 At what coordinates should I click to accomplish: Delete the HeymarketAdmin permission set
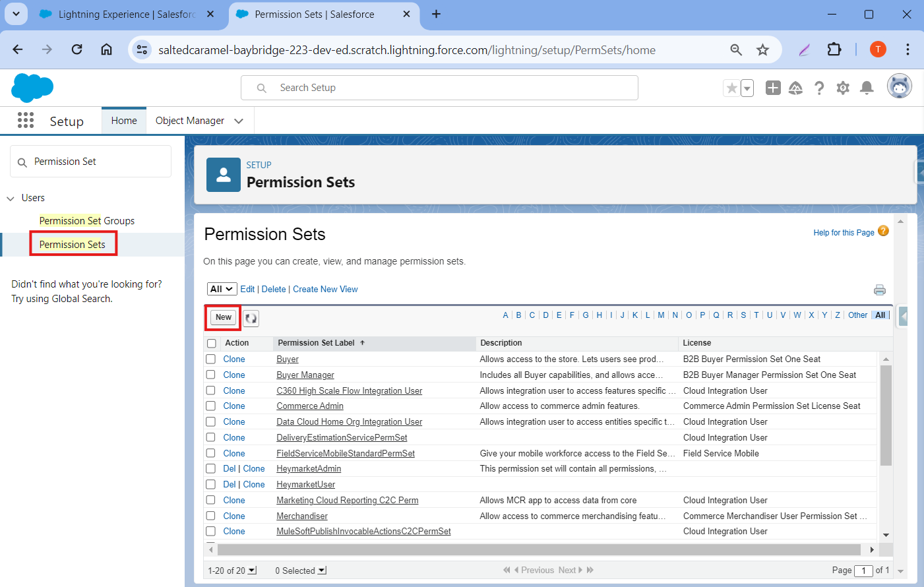[230, 468]
